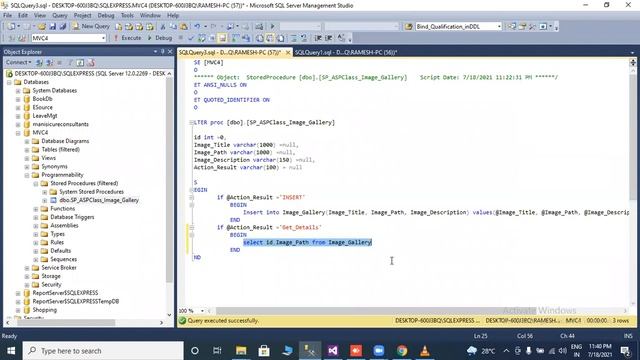This screenshot has height=360, width=640.
Task: Click the Refresh icon in Object Explorer
Action: click(x=80, y=62)
